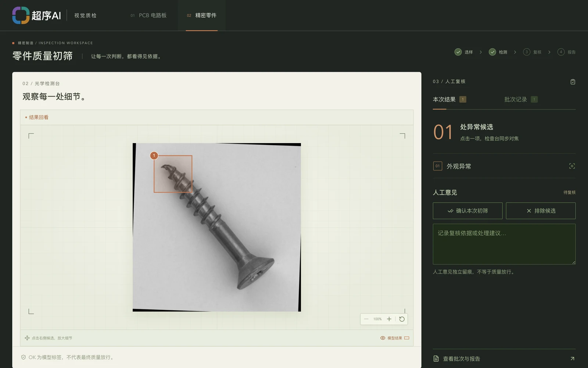Image resolution: width=588 pixels, height=368 pixels.
Task: Switch to the 本次结果 tab
Action: click(x=449, y=100)
